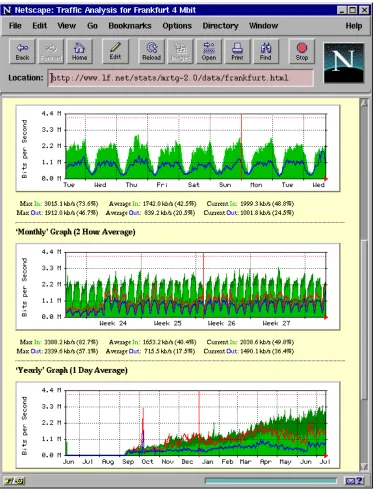Click the Open location toolbar button
The width and height of the screenshot is (374, 494).
[209, 52]
